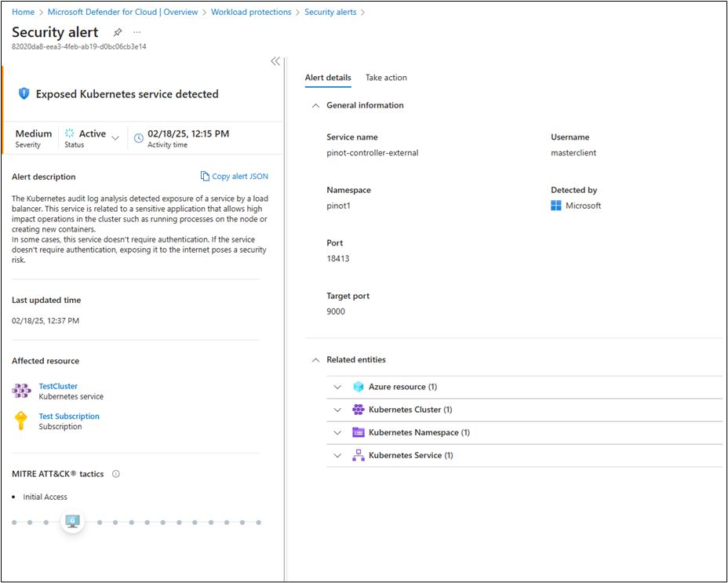Expand the Kubernetes Service (1) row
Viewport: 728px width, 583px height.
click(337, 456)
